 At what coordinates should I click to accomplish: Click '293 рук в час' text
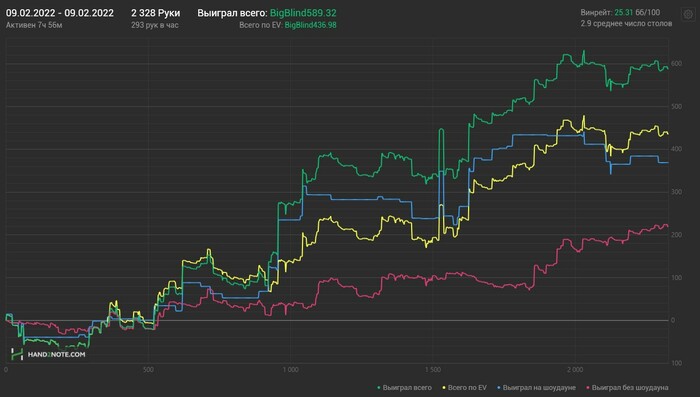tap(154, 25)
